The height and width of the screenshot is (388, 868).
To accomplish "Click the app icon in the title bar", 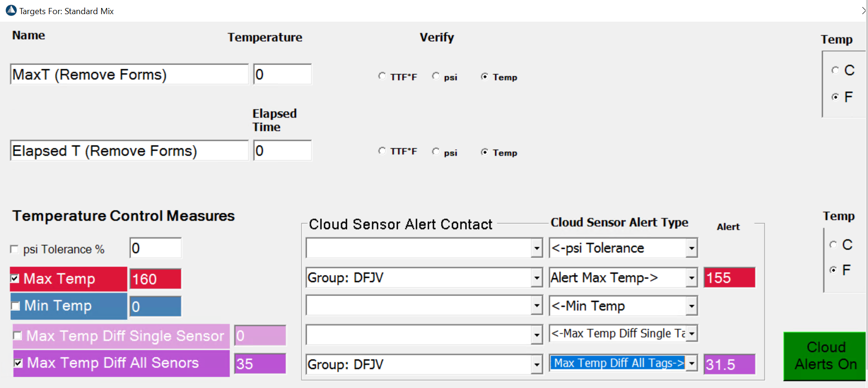I will [x=11, y=10].
